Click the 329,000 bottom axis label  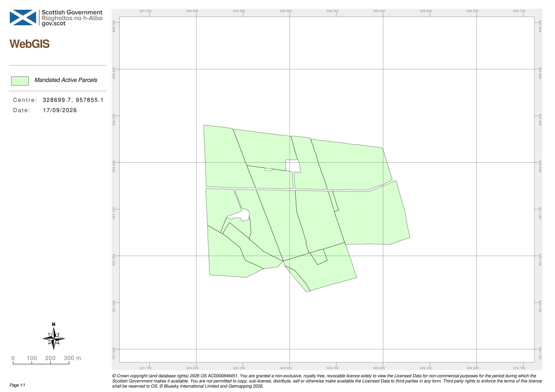pyautogui.click(x=379, y=368)
